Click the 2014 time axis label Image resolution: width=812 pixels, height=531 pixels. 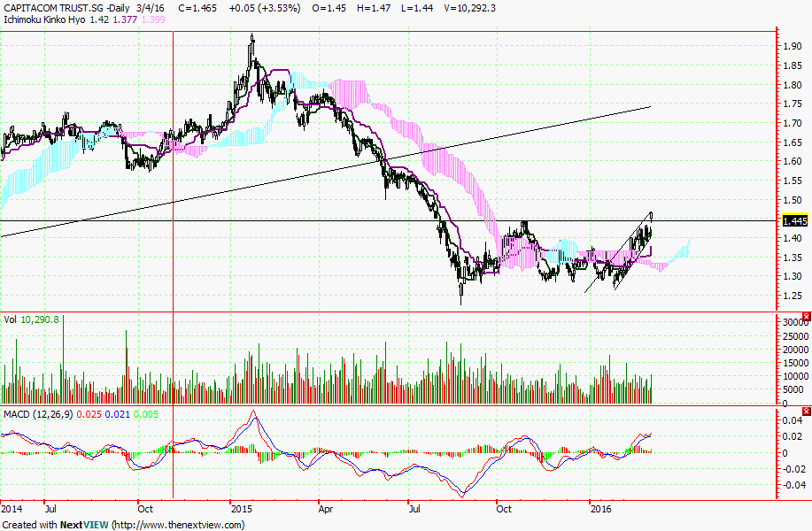(12, 509)
